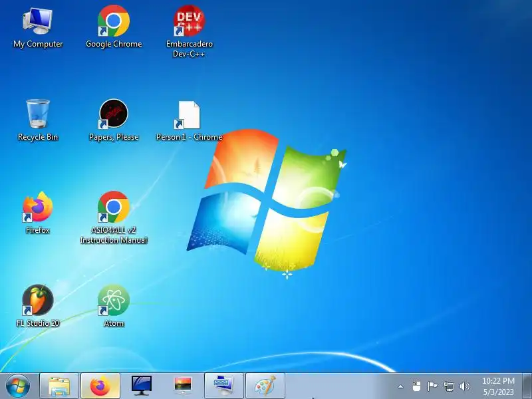532x399 pixels.
Task: Click the mouse tray icon
Action: pos(416,386)
